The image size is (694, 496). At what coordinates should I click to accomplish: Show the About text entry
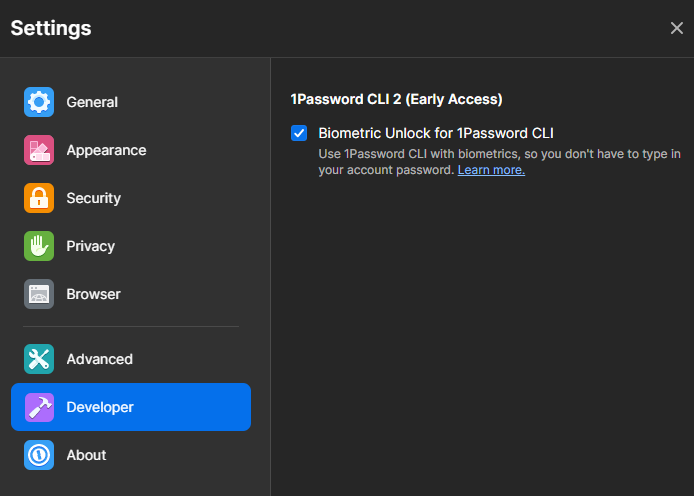tap(87, 455)
